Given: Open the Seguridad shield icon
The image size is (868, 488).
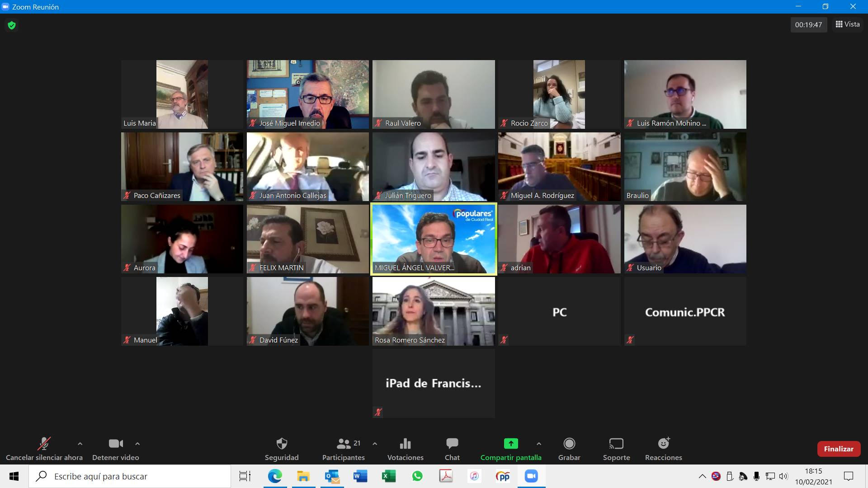Looking at the screenshot, I should coord(282,444).
